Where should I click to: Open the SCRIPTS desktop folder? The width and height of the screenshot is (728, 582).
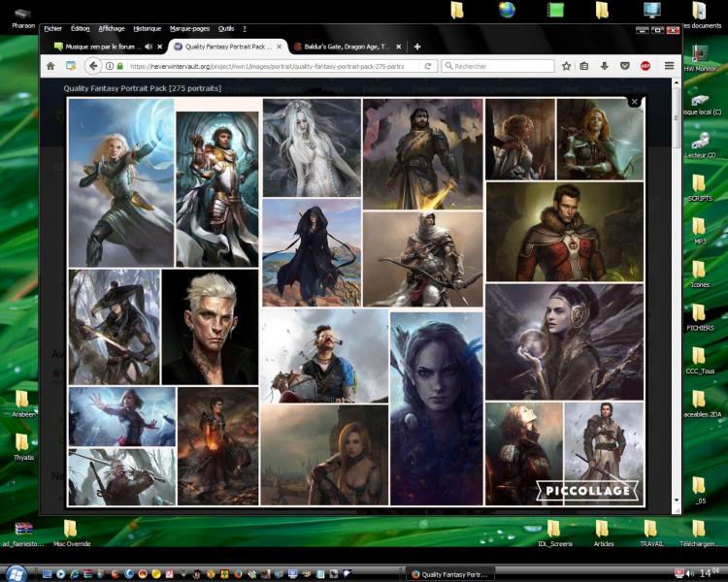point(700,187)
